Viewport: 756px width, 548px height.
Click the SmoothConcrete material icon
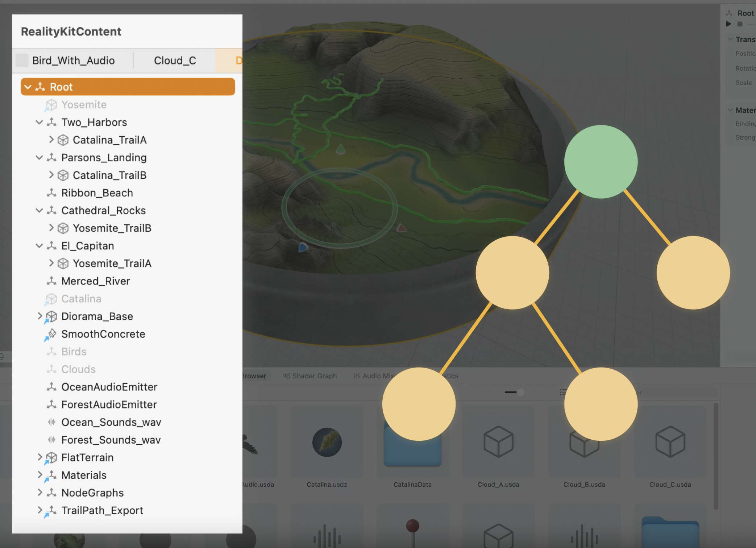click(51, 334)
